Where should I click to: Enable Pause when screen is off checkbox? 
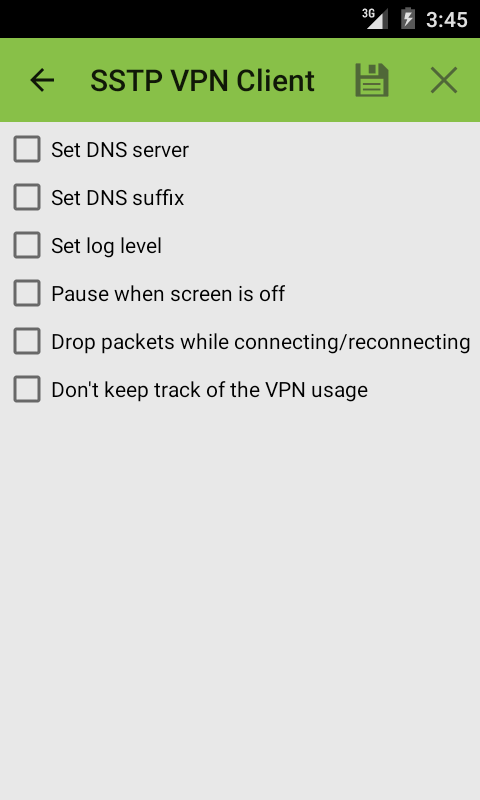(x=27, y=293)
